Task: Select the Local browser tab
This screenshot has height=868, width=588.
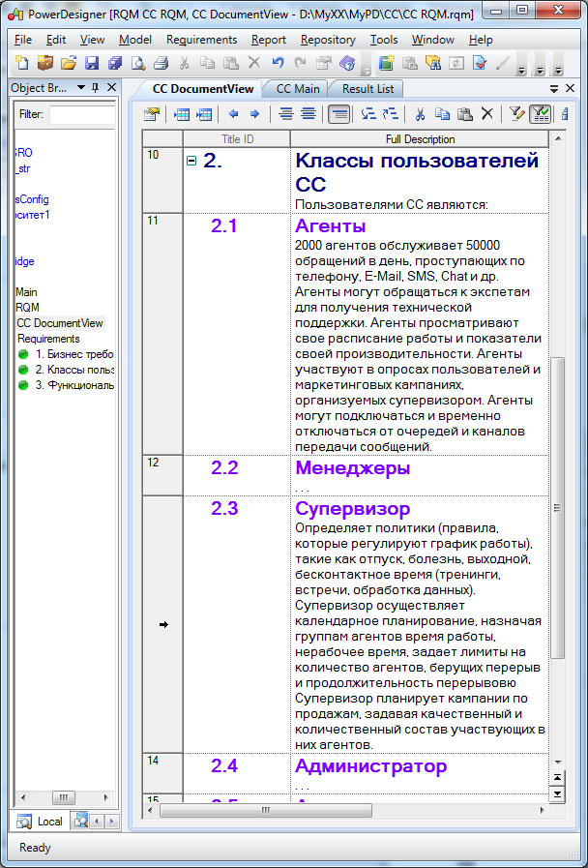Action: point(41,822)
